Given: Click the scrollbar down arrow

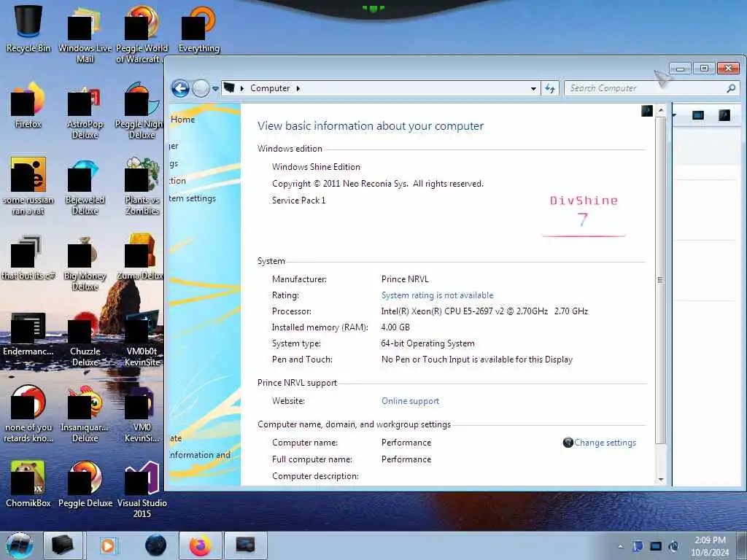Looking at the screenshot, I should click(661, 480).
